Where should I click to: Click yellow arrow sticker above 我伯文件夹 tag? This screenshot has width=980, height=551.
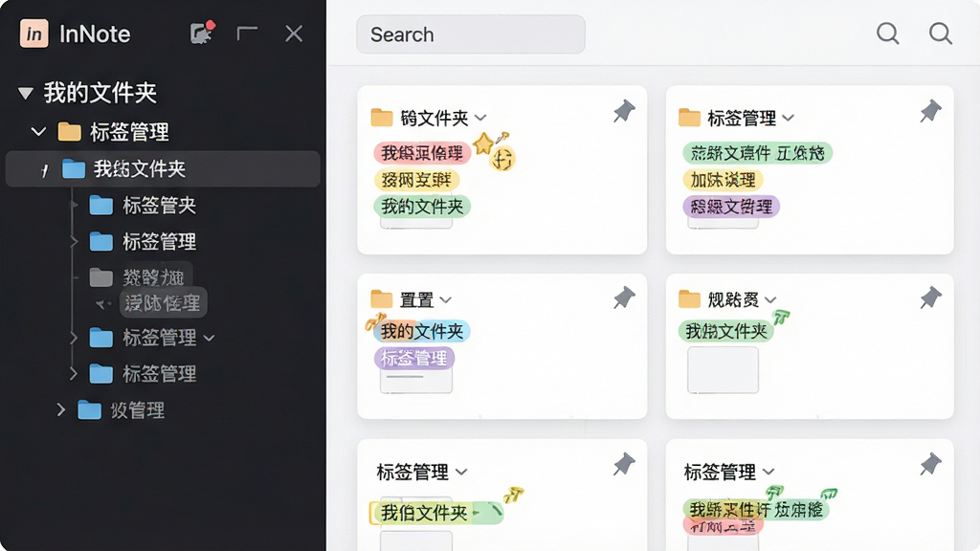click(513, 495)
